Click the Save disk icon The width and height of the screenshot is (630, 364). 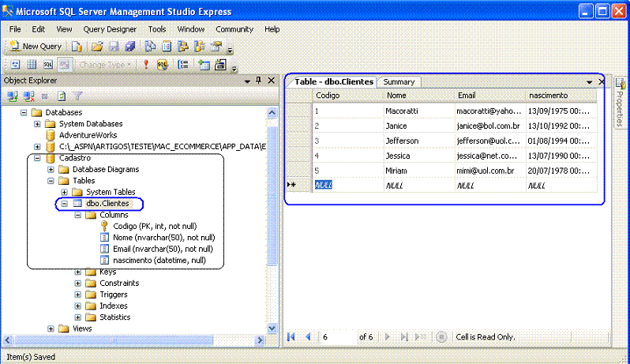(114, 47)
